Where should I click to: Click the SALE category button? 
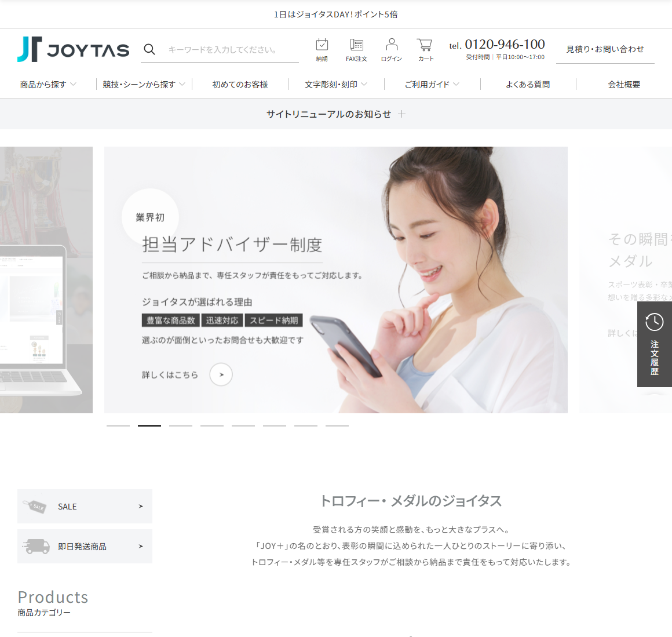85,506
